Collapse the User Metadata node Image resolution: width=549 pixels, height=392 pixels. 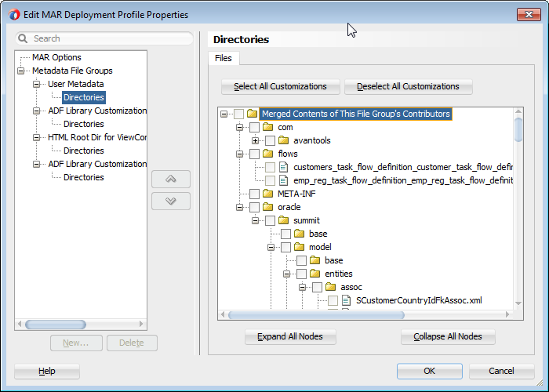click(x=36, y=84)
